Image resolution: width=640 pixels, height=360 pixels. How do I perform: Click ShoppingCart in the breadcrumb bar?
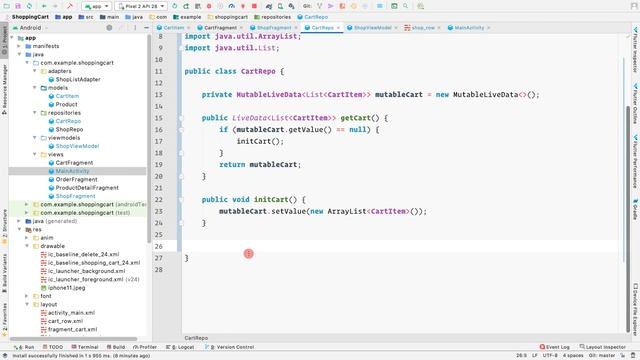pyautogui.click(x=30, y=17)
